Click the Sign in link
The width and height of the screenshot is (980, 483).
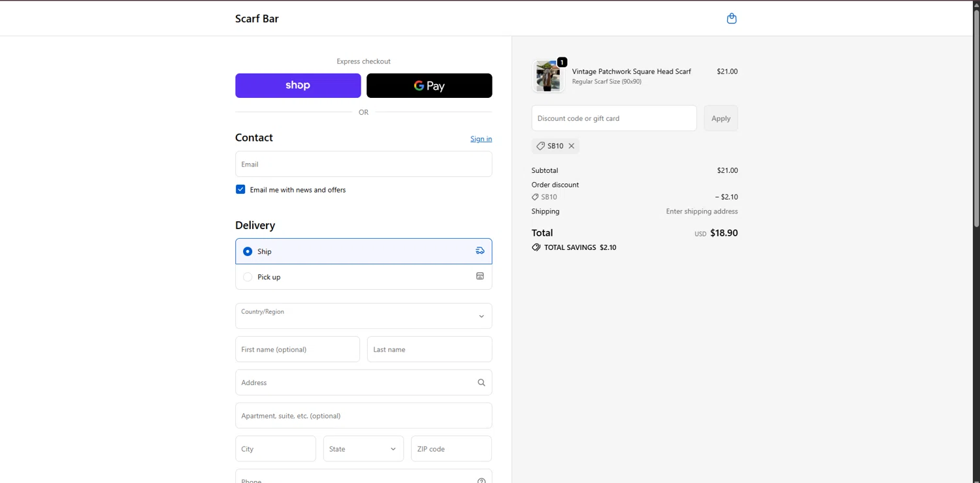coord(481,138)
